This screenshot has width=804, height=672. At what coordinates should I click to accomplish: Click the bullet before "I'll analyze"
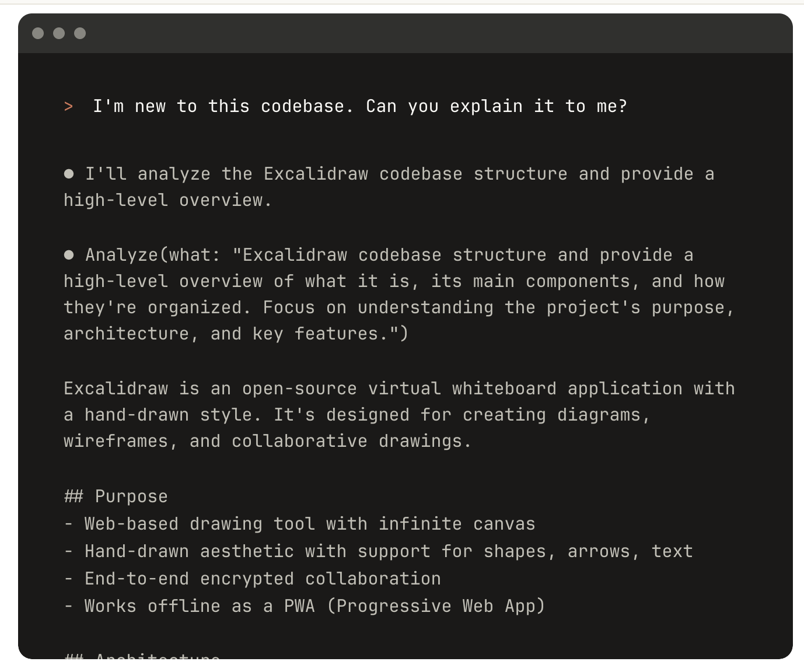tap(69, 173)
